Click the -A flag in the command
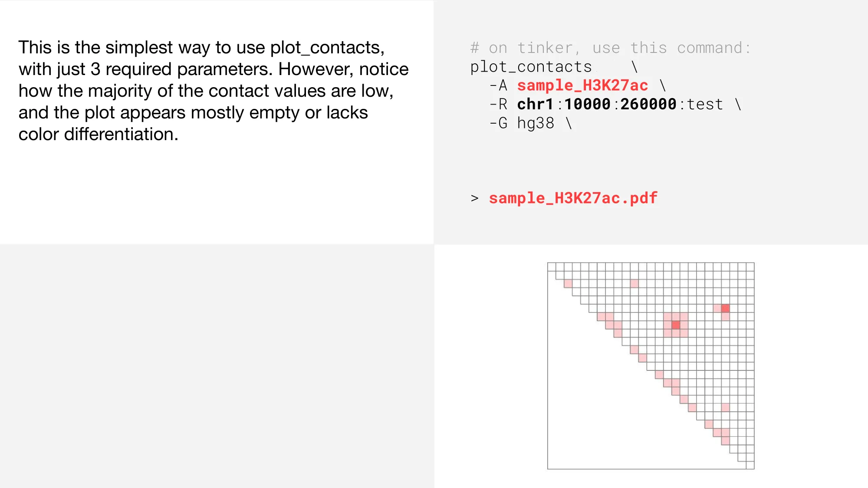Viewport: 868px width, 488px height. [498, 85]
